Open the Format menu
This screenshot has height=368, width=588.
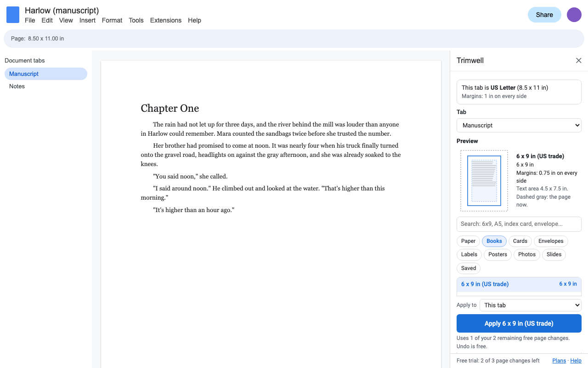click(x=112, y=20)
